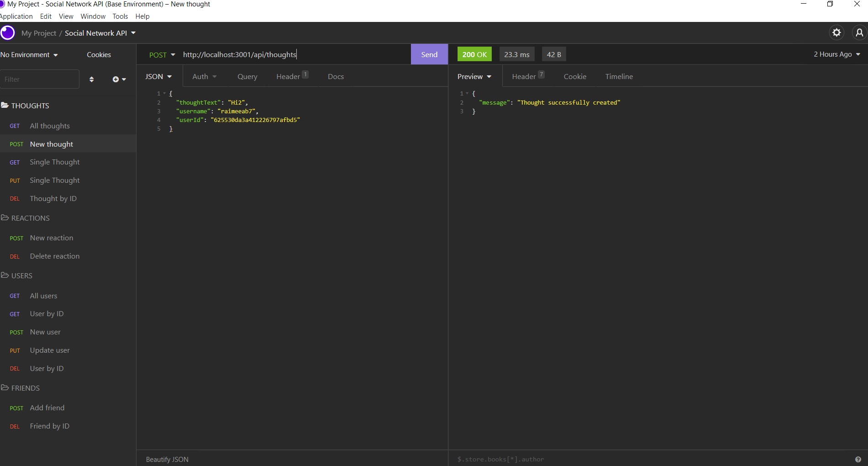
Task: Select the DEL Thought by ID request
Action: click(68, 199)
